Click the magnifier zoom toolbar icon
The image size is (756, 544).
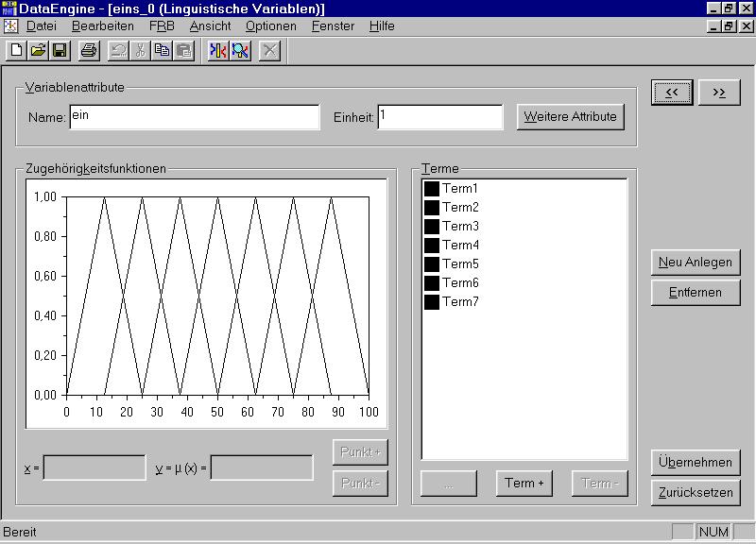pyautogui.click(x=240, y=50)
